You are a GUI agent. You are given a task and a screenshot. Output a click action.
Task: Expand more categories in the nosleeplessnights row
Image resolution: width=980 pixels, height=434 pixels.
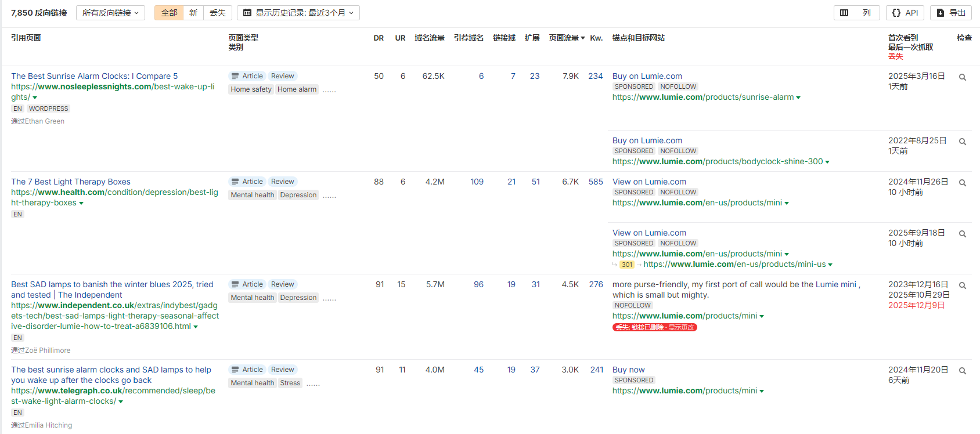click(x=329, y=91)
